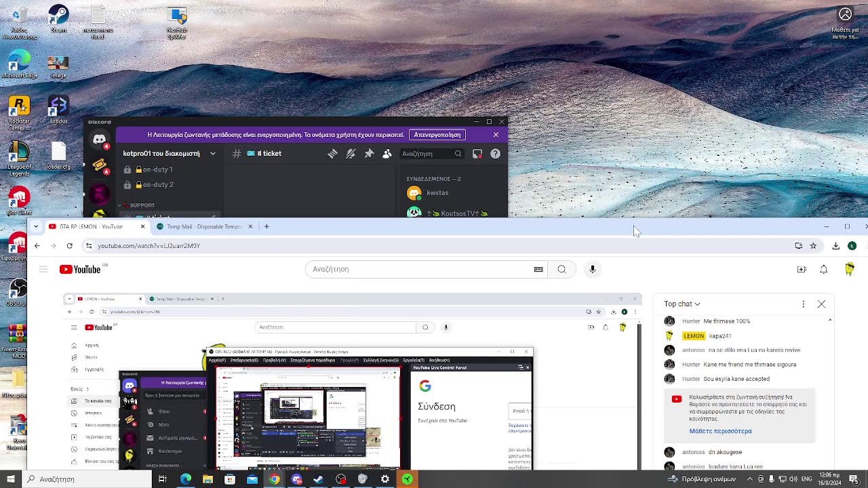This screenshot has width=868, height=488.
Task: Open Steam from the taskbar
Action: tap(318, 479)
